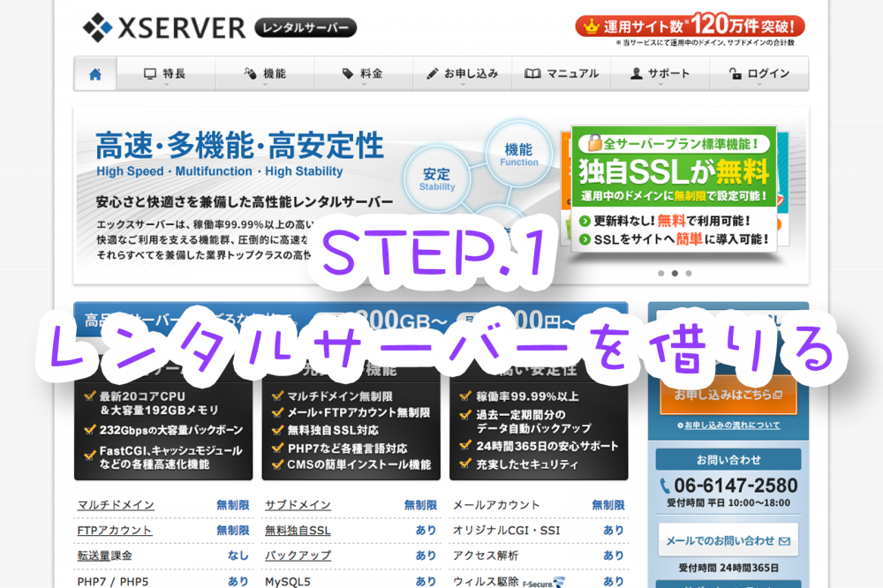Click the オリジナルCGI・SSI text
This screenshot has height=588, width=883.
506,531
